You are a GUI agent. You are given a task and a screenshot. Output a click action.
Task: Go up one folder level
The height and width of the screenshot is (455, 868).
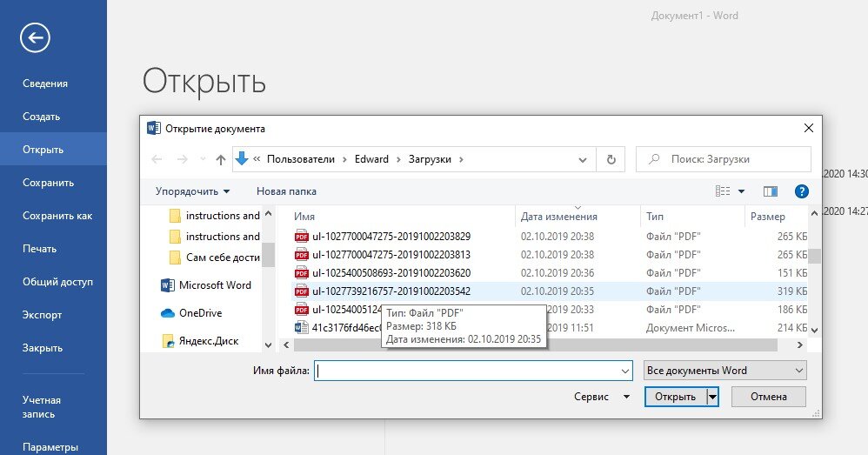221,159
